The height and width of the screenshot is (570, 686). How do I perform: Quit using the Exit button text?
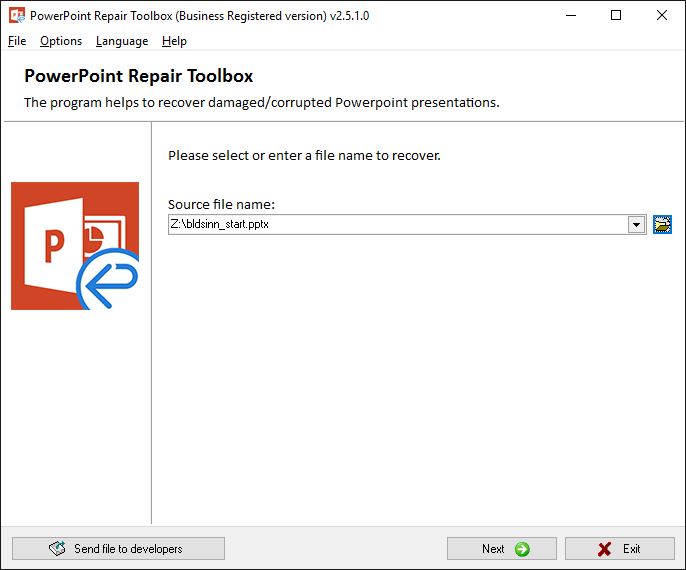pos(632,549)
